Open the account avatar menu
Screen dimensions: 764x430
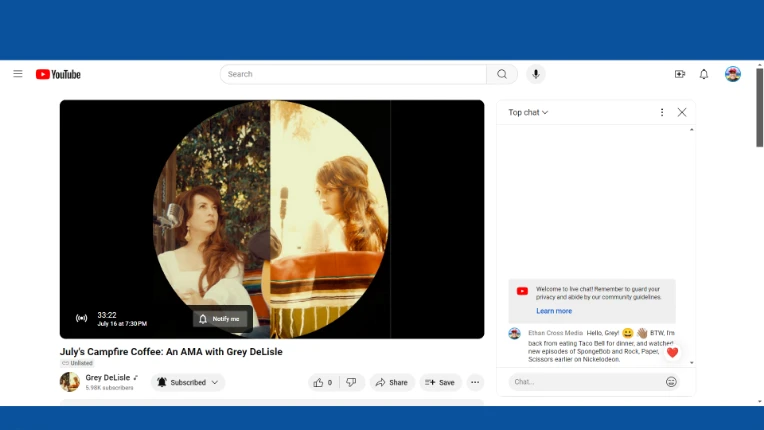[x=733, y=74]
